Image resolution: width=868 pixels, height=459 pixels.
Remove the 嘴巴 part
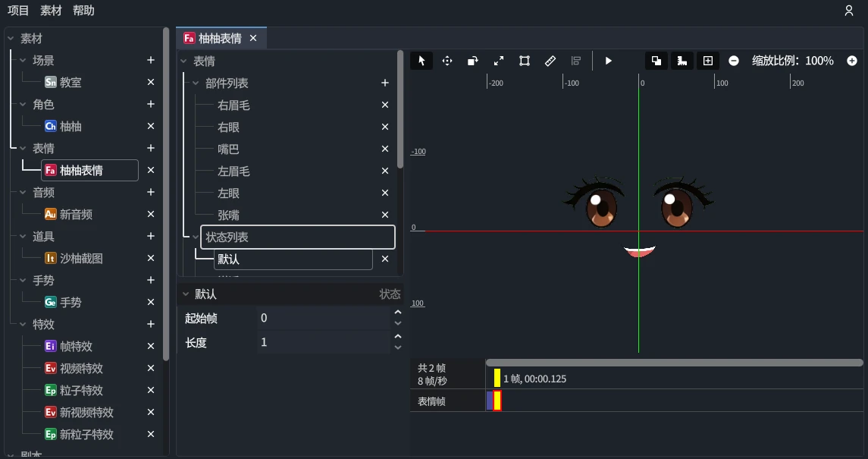pyautogui.click(x=385, y=149)
